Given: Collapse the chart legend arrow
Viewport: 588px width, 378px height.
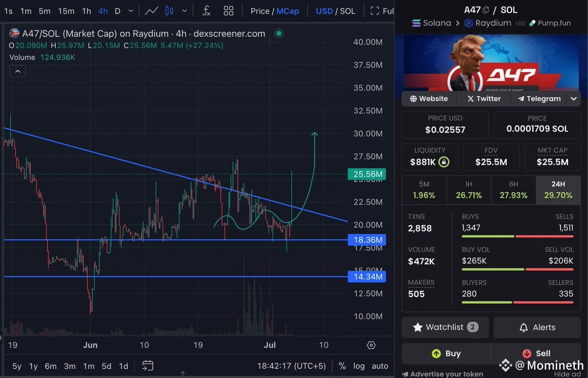Looking at the screenshot, I should point(18,72).
